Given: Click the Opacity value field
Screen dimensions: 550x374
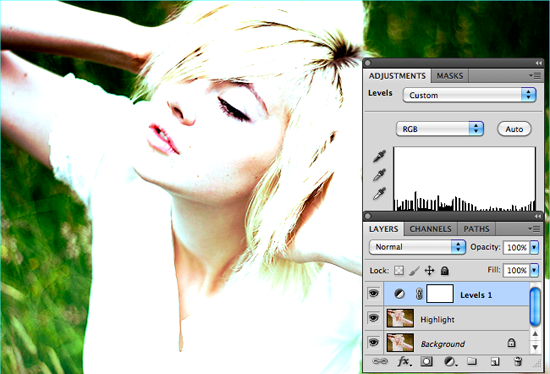Looking at the screenshot, I should [x=516, y=247].
